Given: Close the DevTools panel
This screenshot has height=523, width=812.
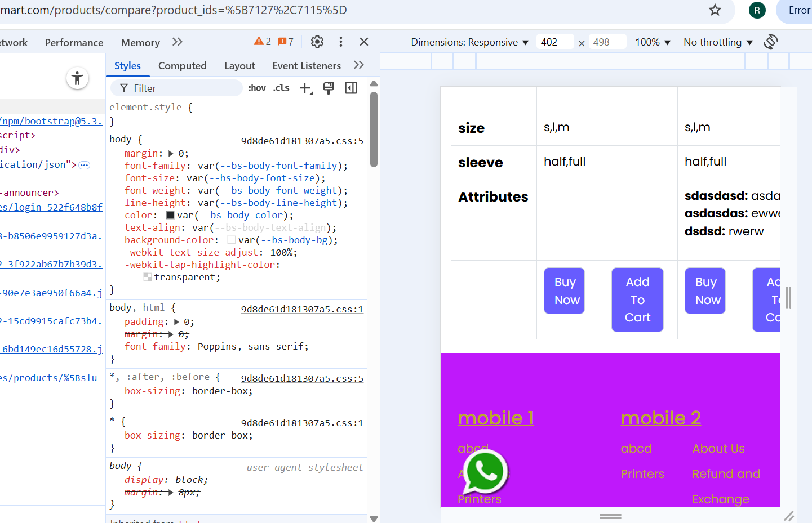Looking at the screenshot, I should (x=364, y=42).
